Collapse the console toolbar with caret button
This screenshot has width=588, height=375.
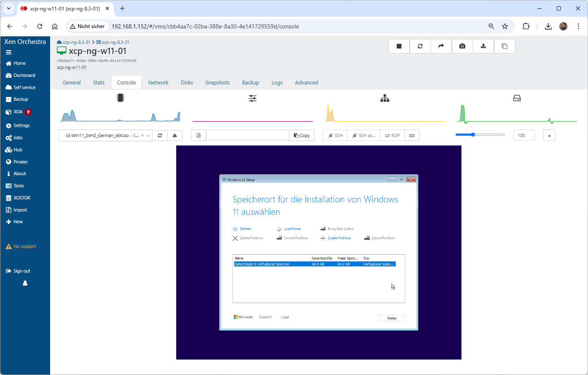(549, 135)
